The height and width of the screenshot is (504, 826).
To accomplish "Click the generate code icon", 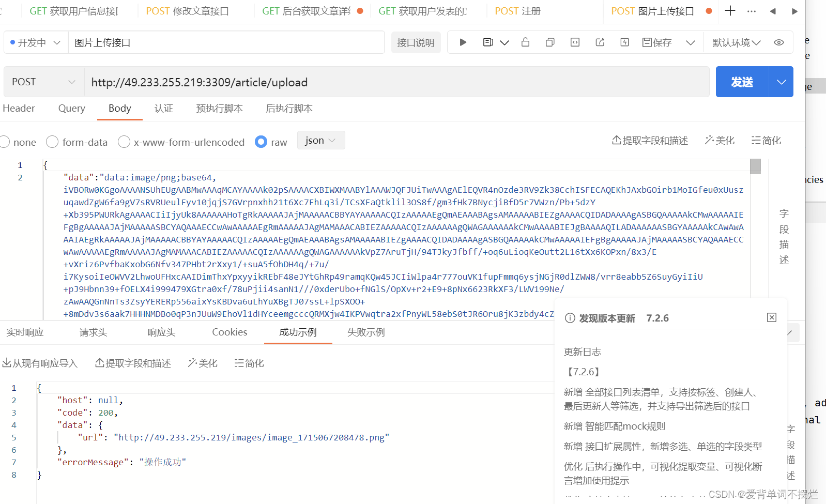I will (575, 42).
